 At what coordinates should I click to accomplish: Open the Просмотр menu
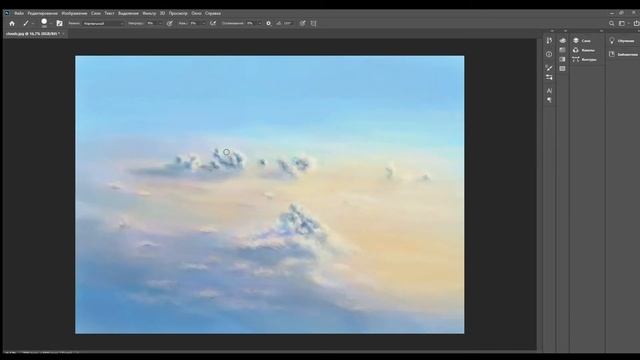(178, 13)
